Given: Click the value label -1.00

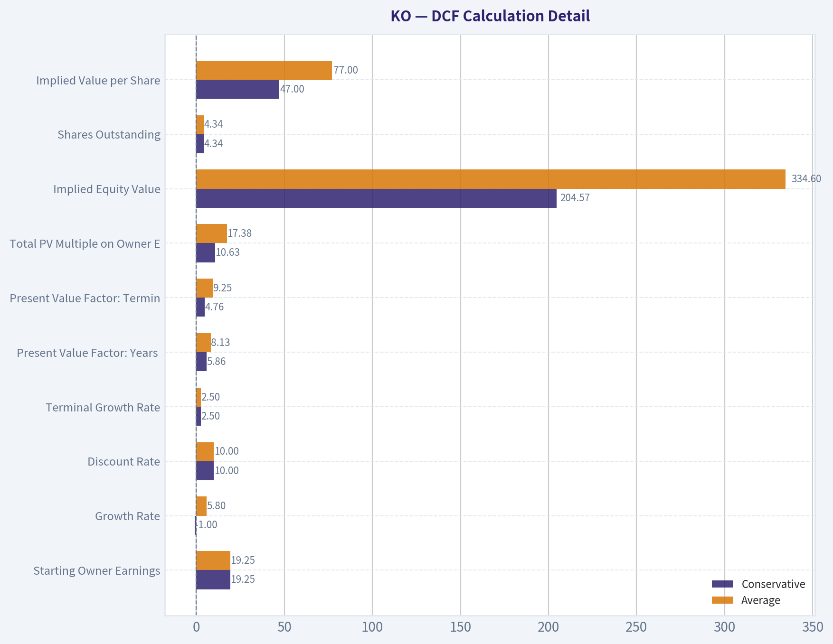Looking at the screenshot, I should [207, 525].
